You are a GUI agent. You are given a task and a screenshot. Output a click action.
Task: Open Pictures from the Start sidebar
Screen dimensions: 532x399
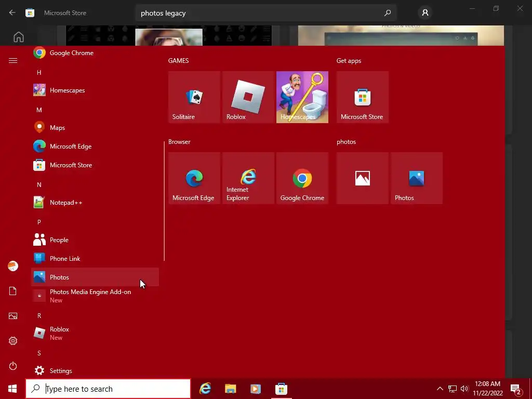point(13,316)
